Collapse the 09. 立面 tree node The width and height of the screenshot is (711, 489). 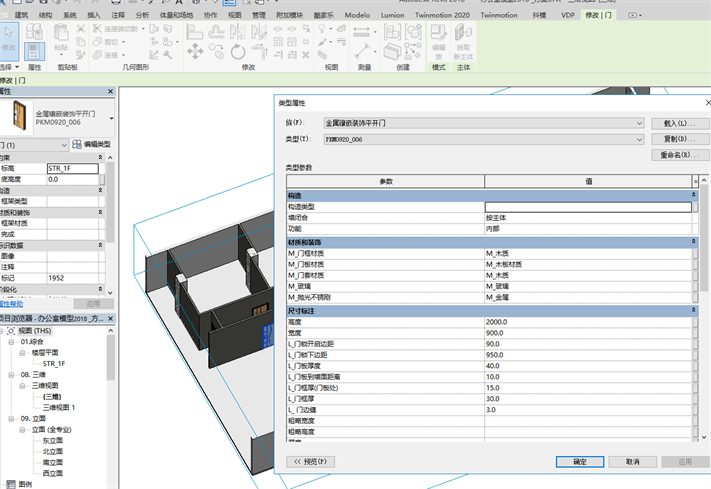[11, 419]
